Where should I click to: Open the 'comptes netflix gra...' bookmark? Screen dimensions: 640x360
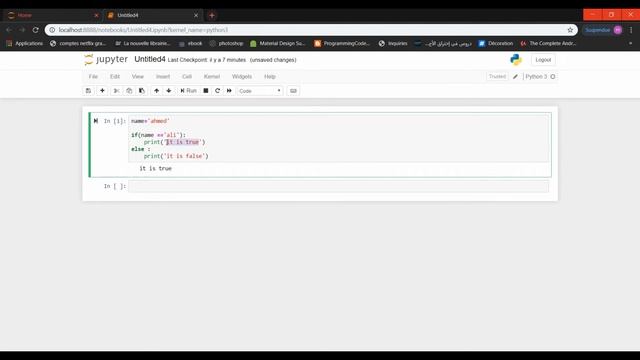coord(78,43)
